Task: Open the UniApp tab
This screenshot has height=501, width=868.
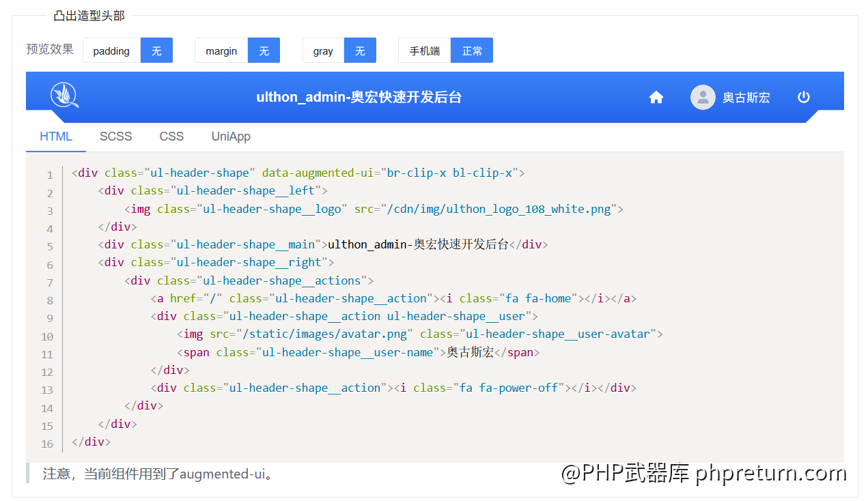Action: coord(231,137)
